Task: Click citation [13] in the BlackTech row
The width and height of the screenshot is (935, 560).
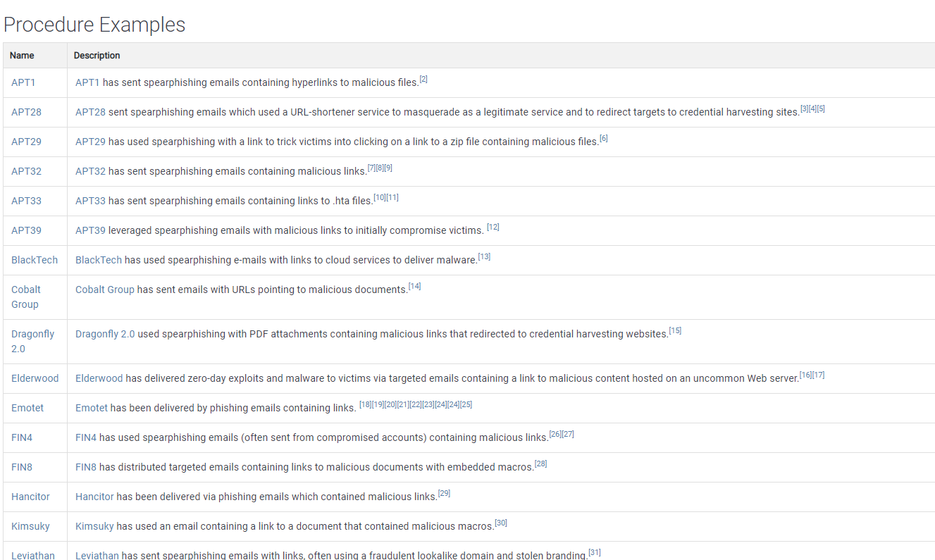Action: (x=484, y=257)
